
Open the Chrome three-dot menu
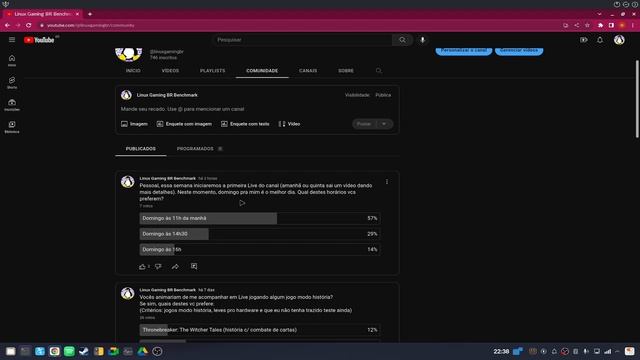(633, 25)
